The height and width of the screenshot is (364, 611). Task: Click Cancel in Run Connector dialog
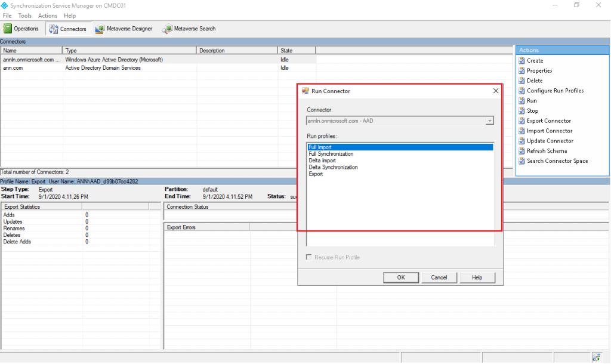(439, 277)
